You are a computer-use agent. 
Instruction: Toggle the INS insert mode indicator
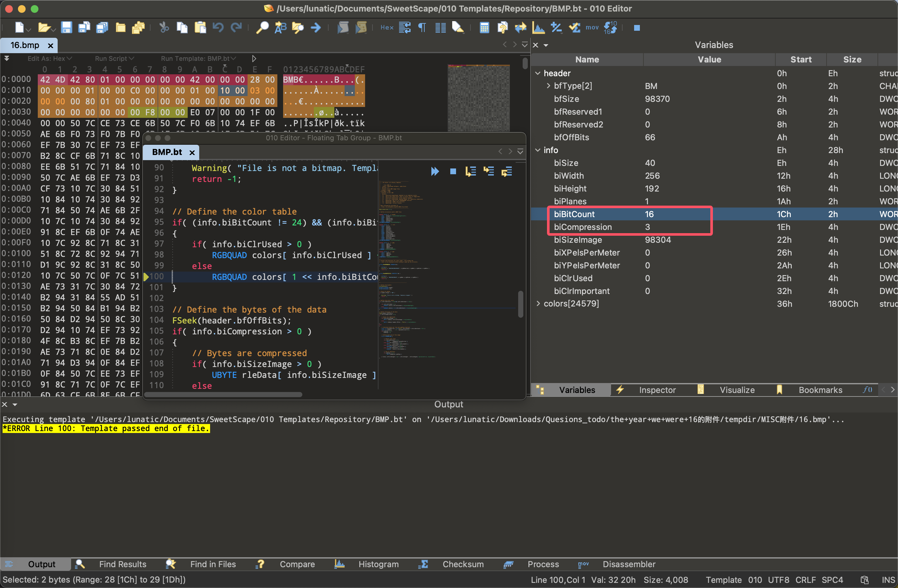pos(887,580)
